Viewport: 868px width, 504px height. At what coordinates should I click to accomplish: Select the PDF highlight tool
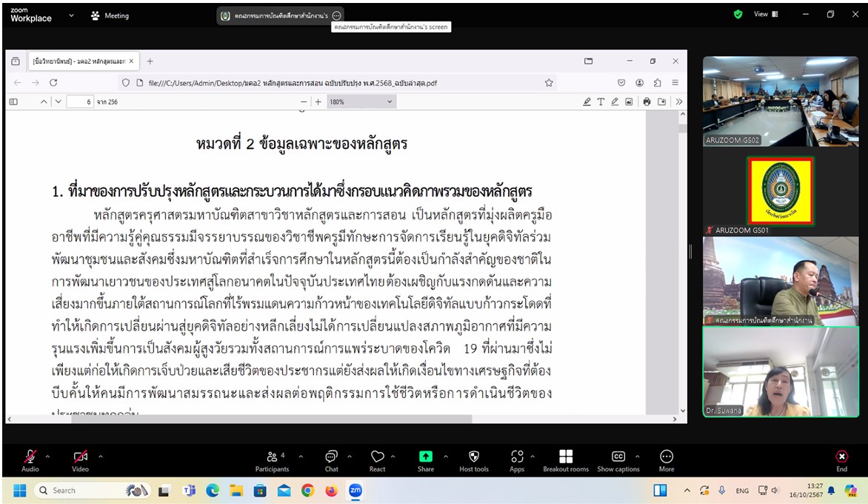click(x=587, y=102)
